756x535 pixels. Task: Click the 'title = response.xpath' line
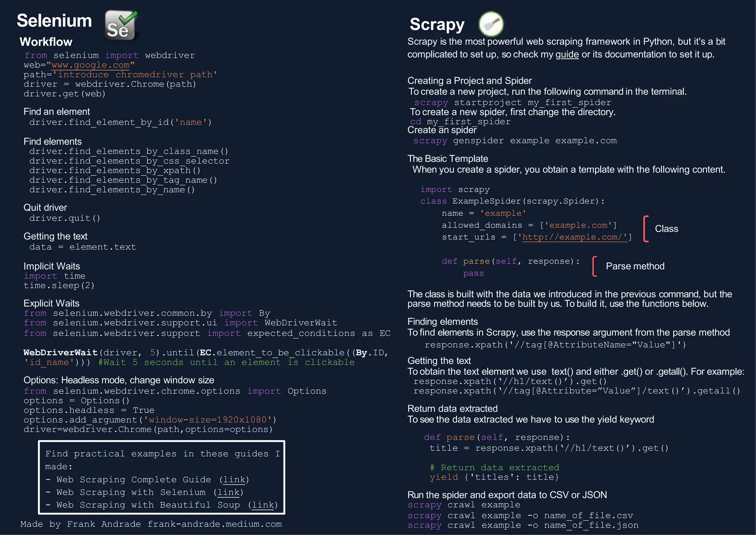pyautogui.click(x=549, y=448)
